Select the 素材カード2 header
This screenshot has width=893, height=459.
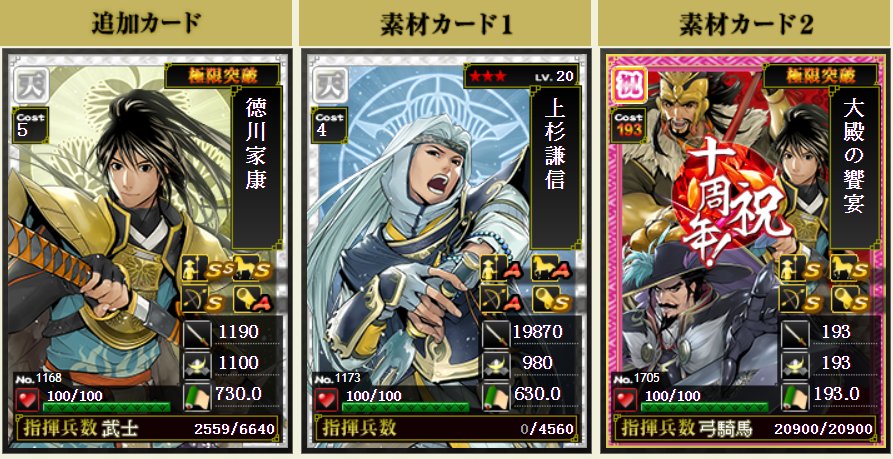pyautogui.click(x=745, y=23)
